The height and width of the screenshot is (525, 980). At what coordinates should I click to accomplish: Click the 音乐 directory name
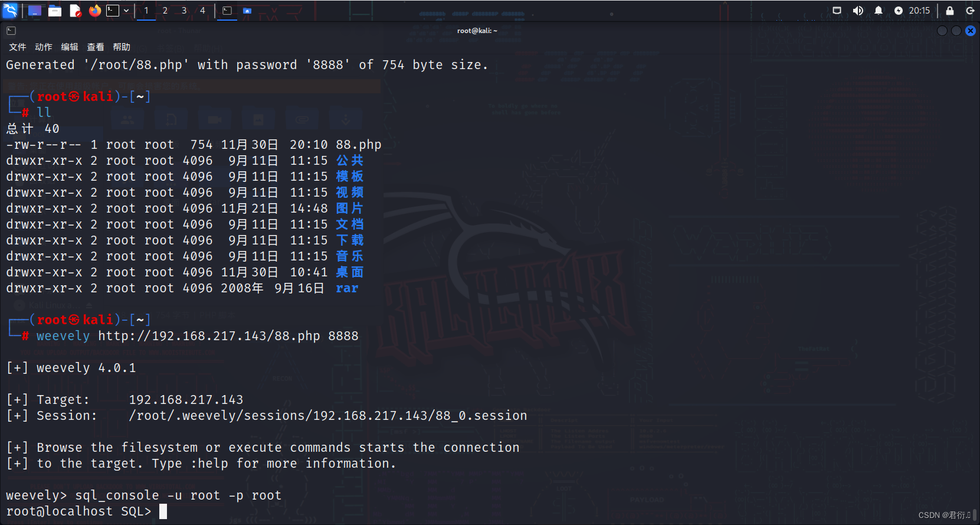click(350, 256)
